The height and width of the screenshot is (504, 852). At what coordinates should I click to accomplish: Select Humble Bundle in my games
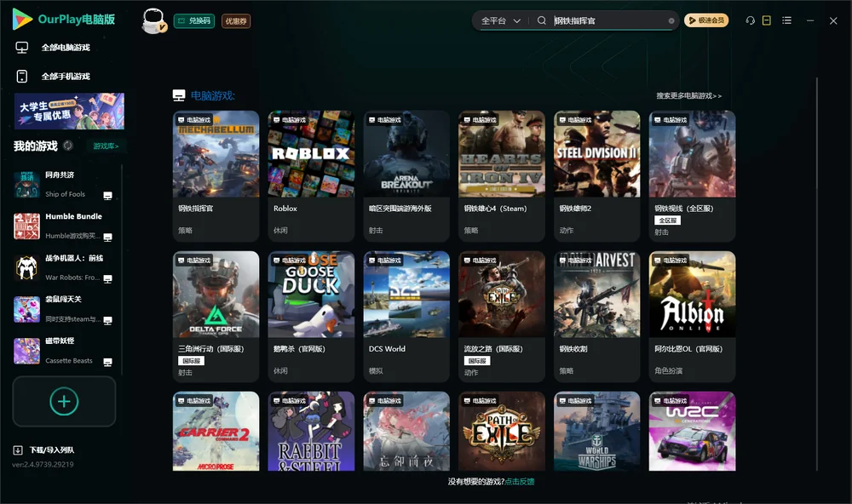click(x=63, y=226)
